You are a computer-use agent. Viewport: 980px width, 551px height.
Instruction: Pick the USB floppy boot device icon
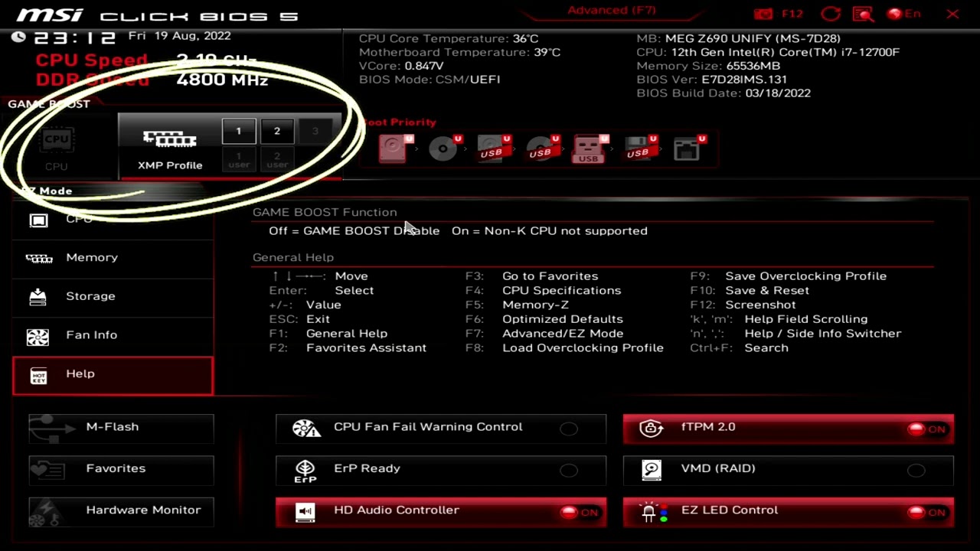pos(641,148)
